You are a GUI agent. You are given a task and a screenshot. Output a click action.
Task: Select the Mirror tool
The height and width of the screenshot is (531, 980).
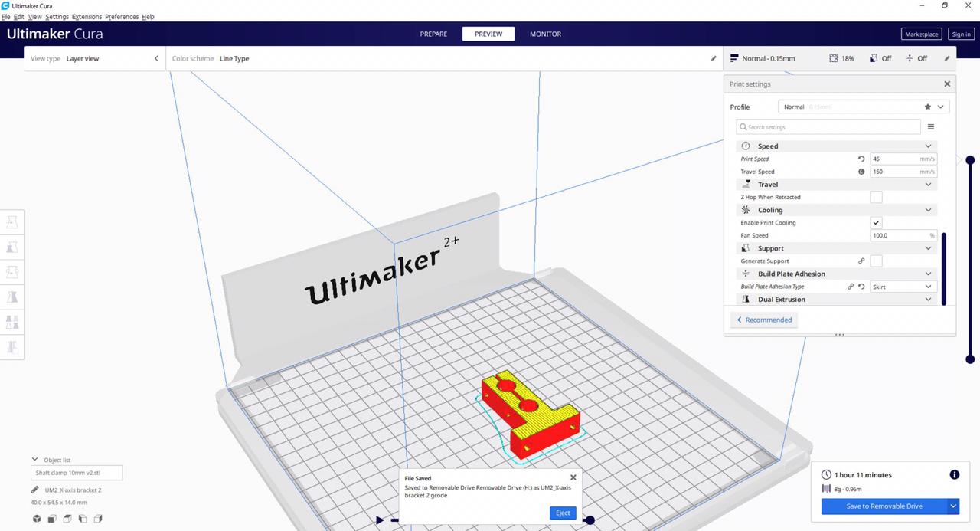(12, 297)
